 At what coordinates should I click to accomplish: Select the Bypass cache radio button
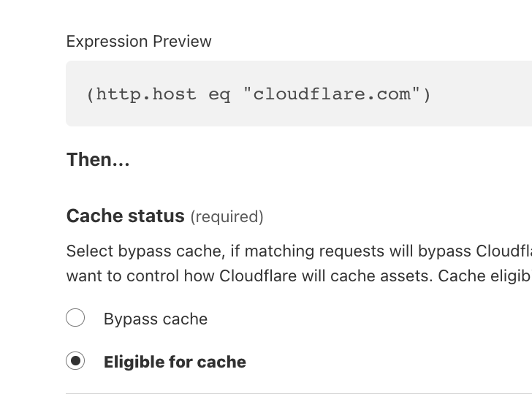[x=75, y=318]
